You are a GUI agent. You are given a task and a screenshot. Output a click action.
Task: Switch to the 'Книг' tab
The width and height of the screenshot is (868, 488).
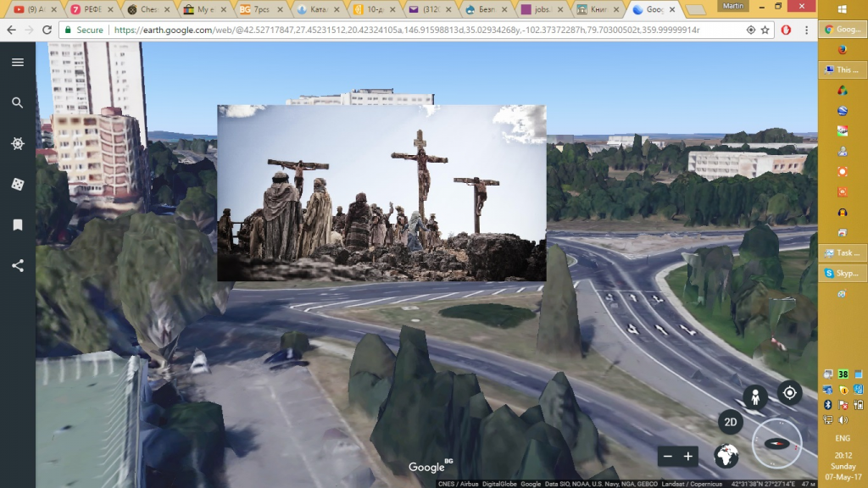(599, 9)
